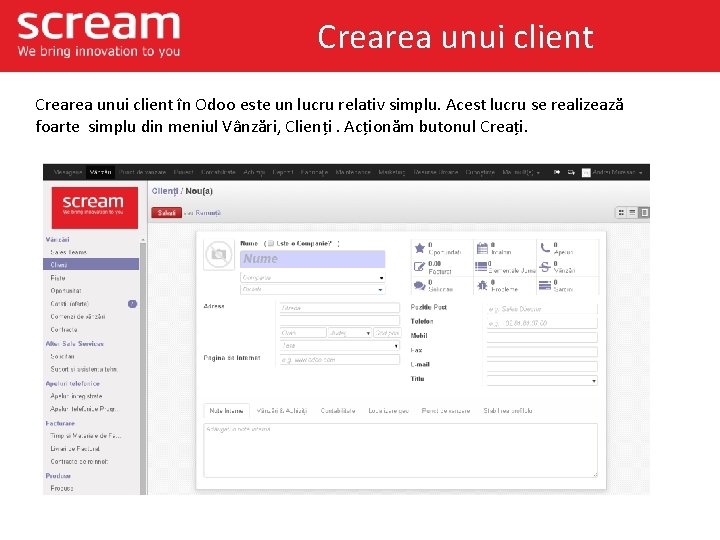Click the contact photo placeholder camera icon
The width and height of the screenshot is (720, 540).
[219, 254]
